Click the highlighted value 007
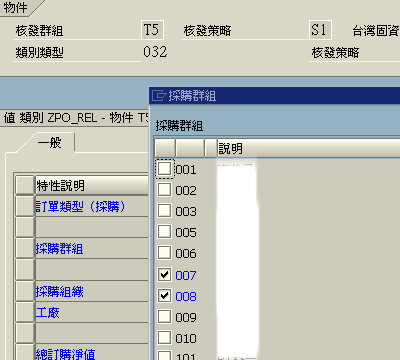This screenshot has width=400, height=360. [186, 275]
